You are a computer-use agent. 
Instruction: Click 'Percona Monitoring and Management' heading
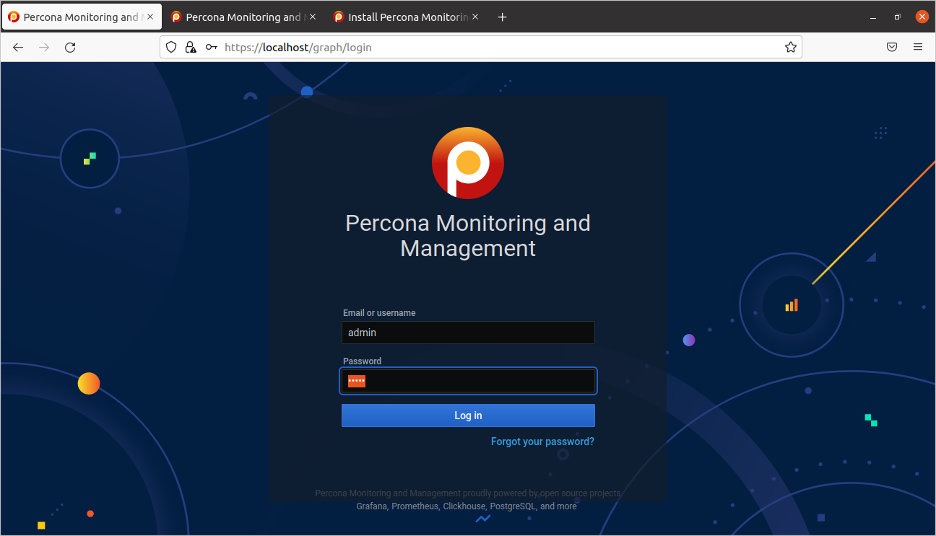pyautogui.click(x=468, y=236)
